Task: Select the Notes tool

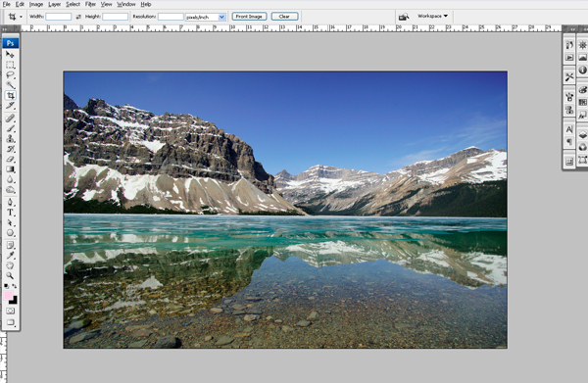Action: [x=10, y=246]
